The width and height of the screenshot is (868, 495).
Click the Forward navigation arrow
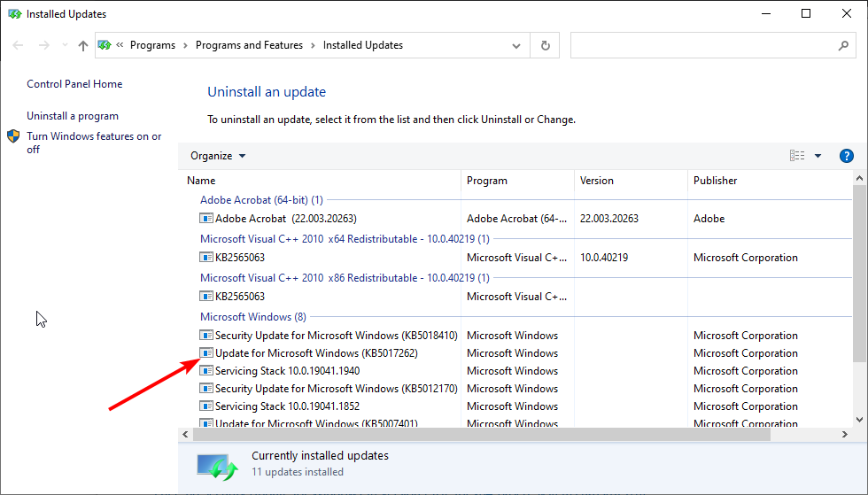43,45
